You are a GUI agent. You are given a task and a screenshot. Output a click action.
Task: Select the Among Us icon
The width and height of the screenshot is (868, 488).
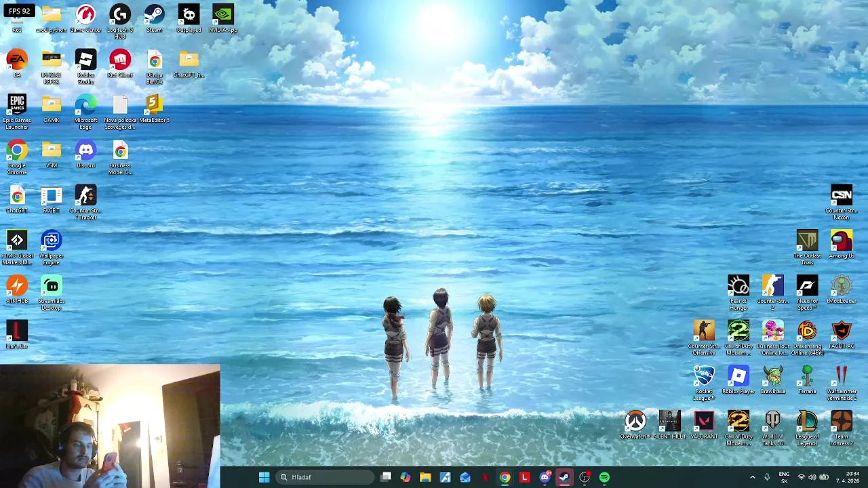click(842, 245)
